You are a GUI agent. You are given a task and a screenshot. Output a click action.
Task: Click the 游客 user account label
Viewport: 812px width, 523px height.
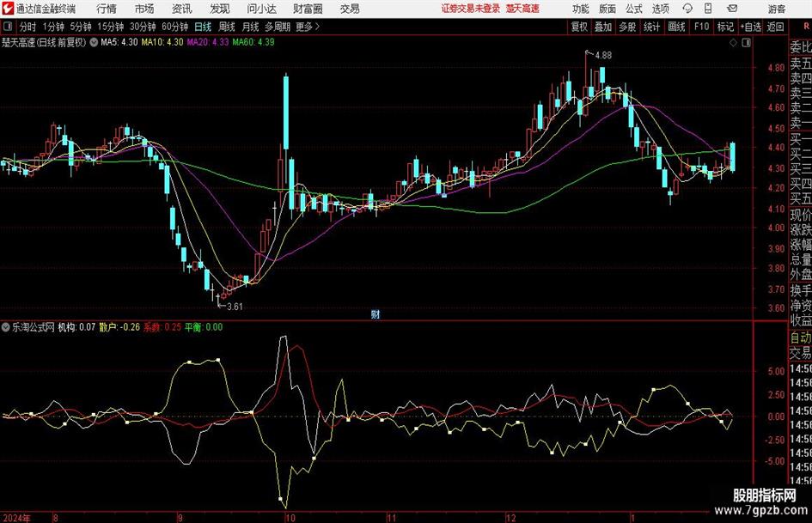(x=777, y=9)
